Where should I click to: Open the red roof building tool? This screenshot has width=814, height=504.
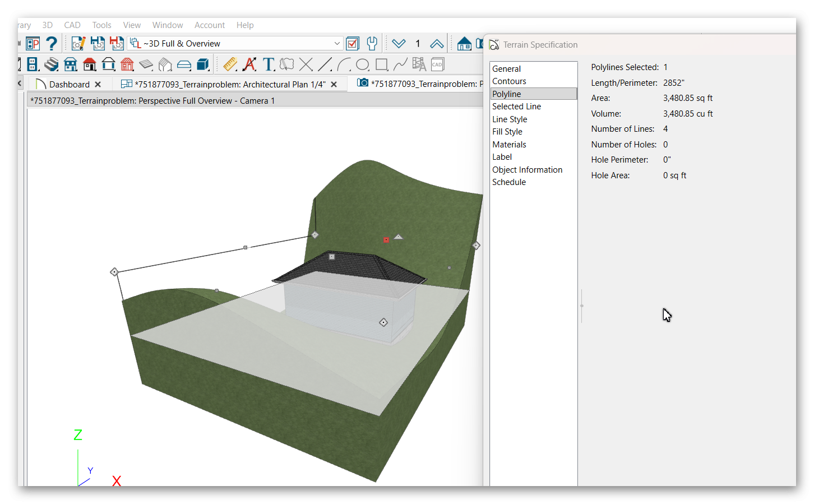pos(90,64)
